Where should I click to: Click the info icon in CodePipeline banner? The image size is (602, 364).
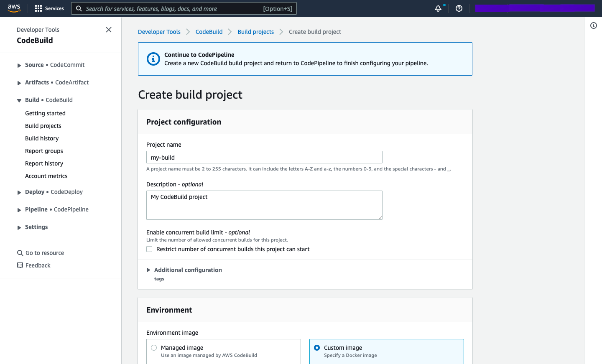pyautogui.click(x=153, y=59)
